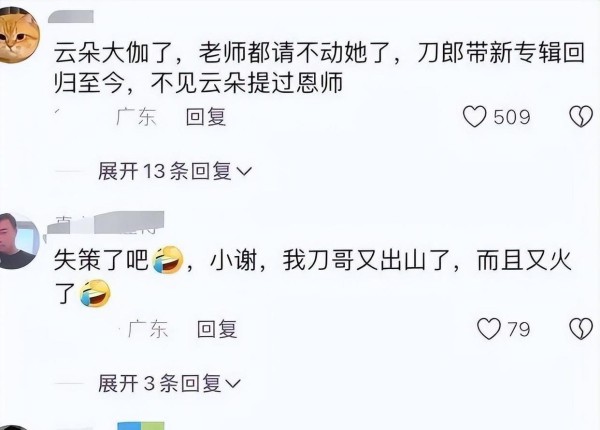This screenshot has height=430, width=600.
Task: Click the 509 like count
Action: [512, 117]
